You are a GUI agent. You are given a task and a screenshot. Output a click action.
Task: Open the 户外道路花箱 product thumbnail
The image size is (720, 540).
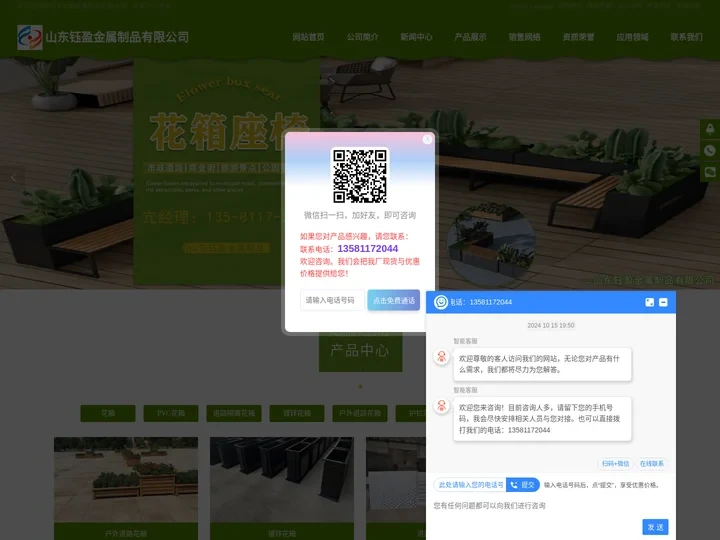coord(126,480)
